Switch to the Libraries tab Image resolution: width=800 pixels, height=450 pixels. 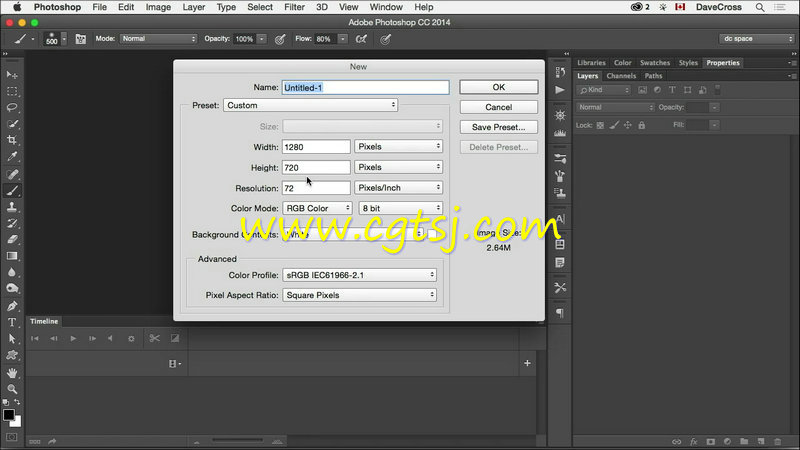[591, 63]
